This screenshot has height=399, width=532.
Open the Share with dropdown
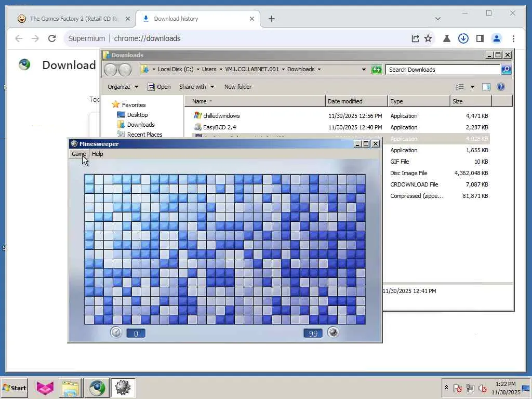tap(196, 87)
